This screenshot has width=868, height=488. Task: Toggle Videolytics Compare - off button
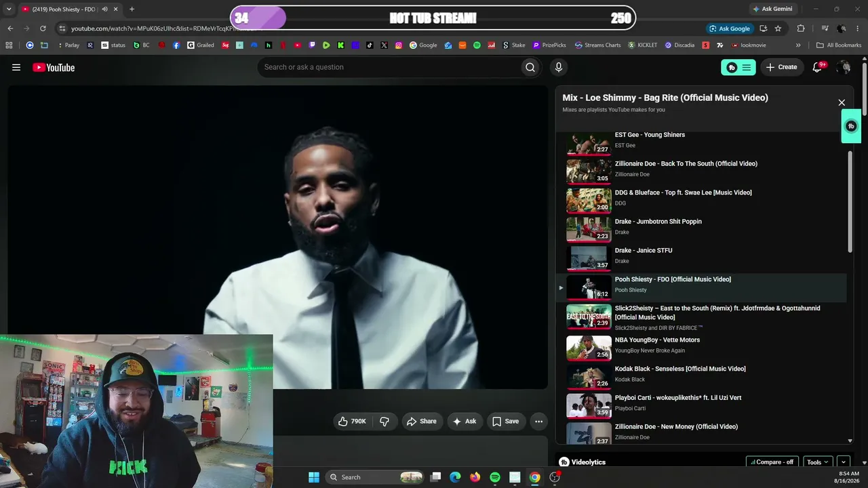point(773,462)
